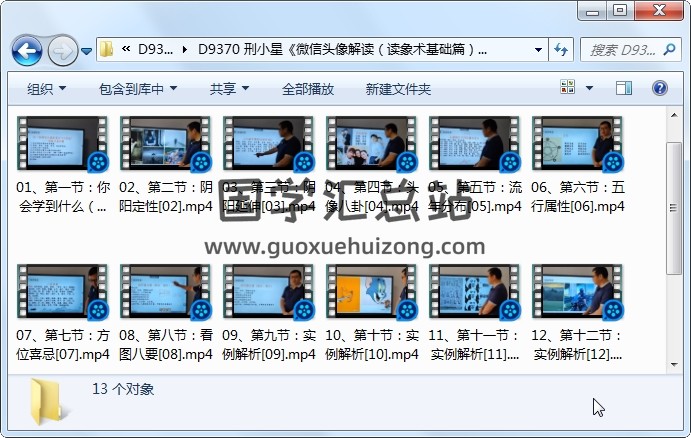Click filename 10、第十节：实例解析[10].mp4
The width and height of the screenshot is (691, 438).
tap(372, 345)
